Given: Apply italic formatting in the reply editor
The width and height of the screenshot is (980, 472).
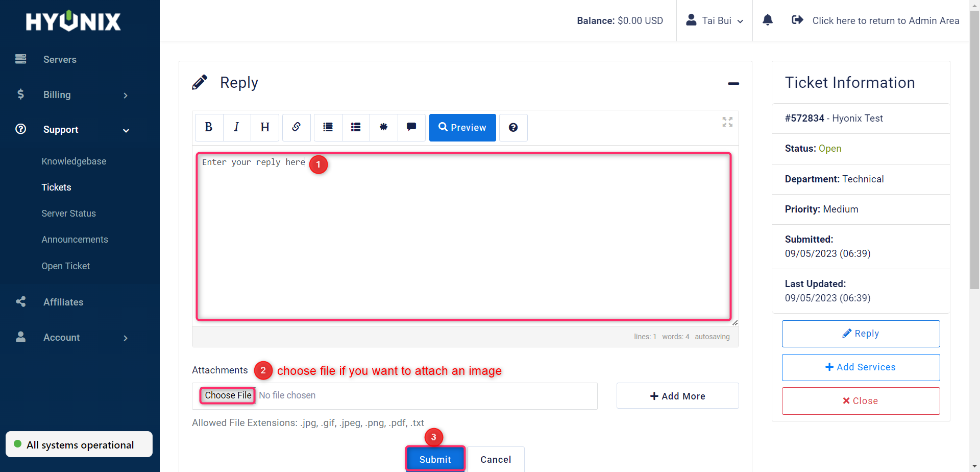Looking at the screenshot, I should [236, 127].
